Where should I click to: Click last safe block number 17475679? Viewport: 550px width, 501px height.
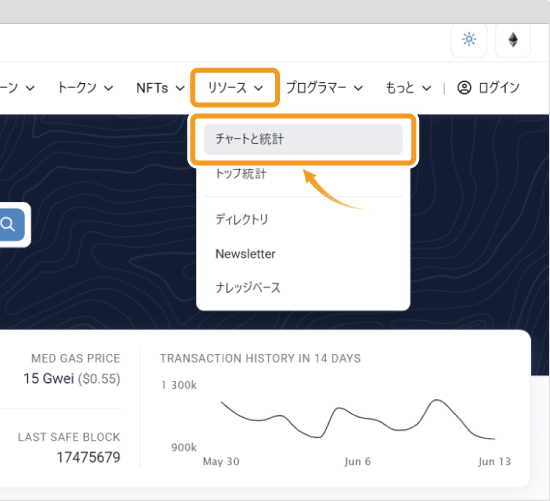click(x=88, y=457)
